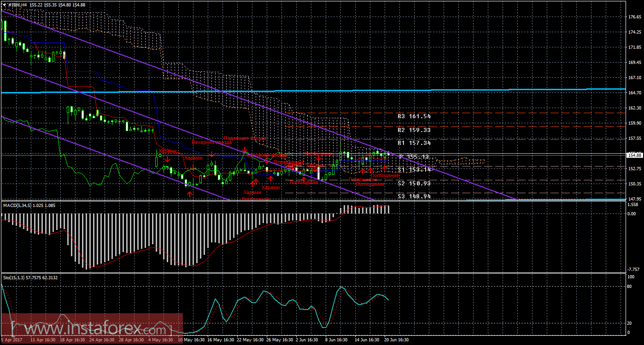Click the R3 161.54 pivot label

coord(414,117)
